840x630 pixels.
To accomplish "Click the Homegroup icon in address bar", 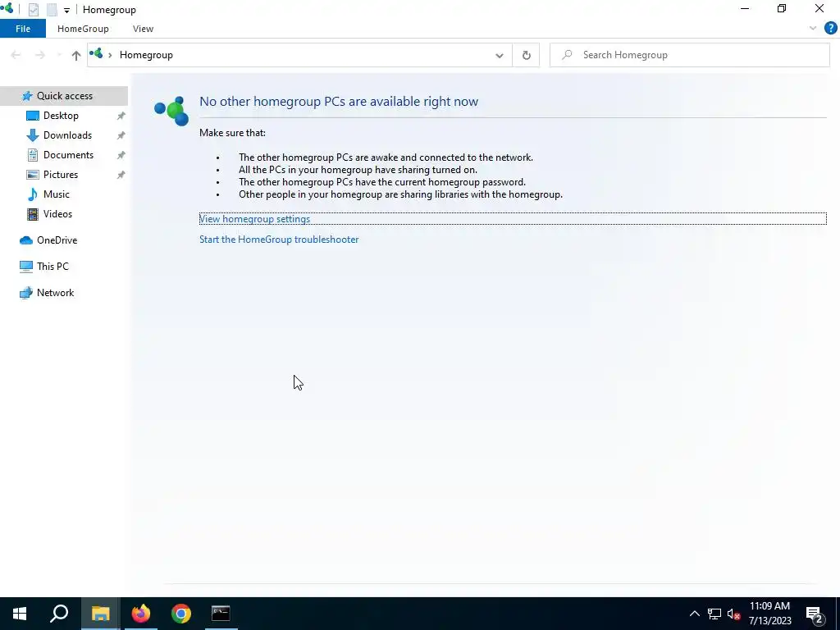I will 97,53.
